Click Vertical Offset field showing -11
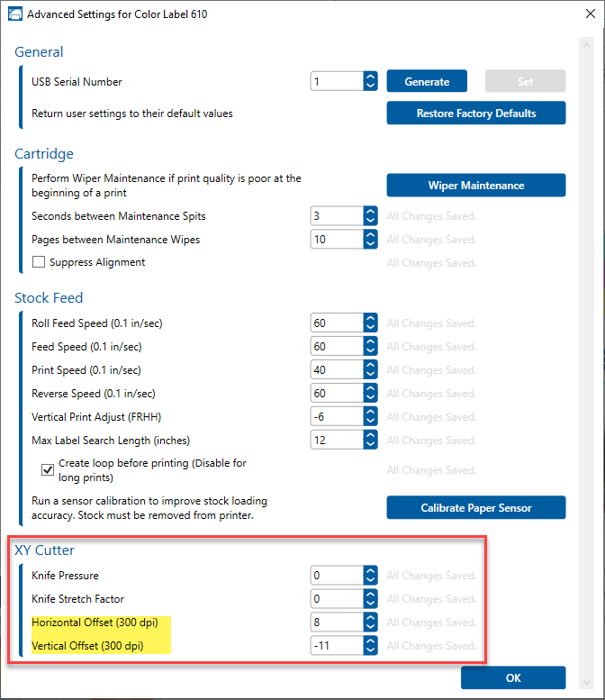The image size is (605, 700). click(x=338, y=646)
